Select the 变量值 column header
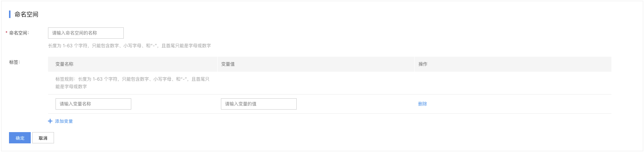Screen dimensions: 644x152 (228, 64)
